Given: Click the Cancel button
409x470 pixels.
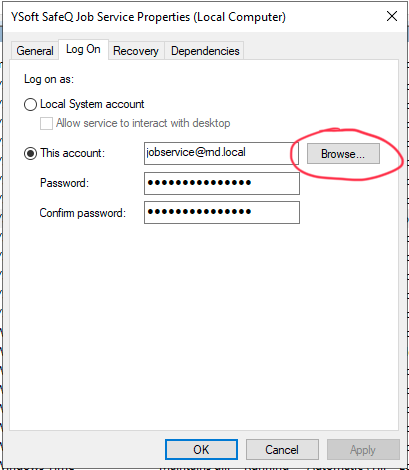Looking at the screenshot, I should point(282,449).
